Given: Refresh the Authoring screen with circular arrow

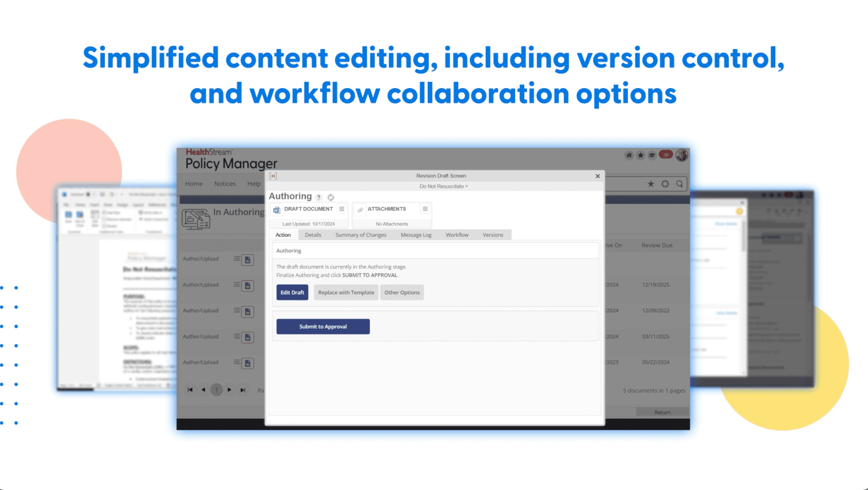Looking at the screenshot, I should coord(331,197).
